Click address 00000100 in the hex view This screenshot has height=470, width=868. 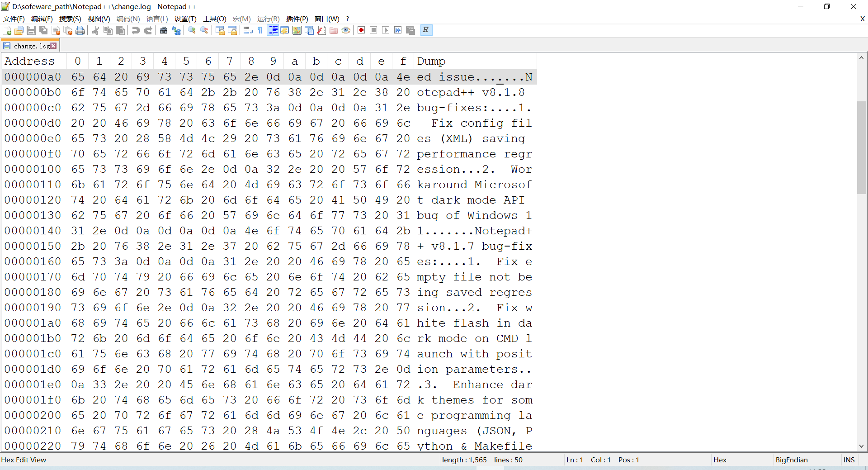click(33, 169)
